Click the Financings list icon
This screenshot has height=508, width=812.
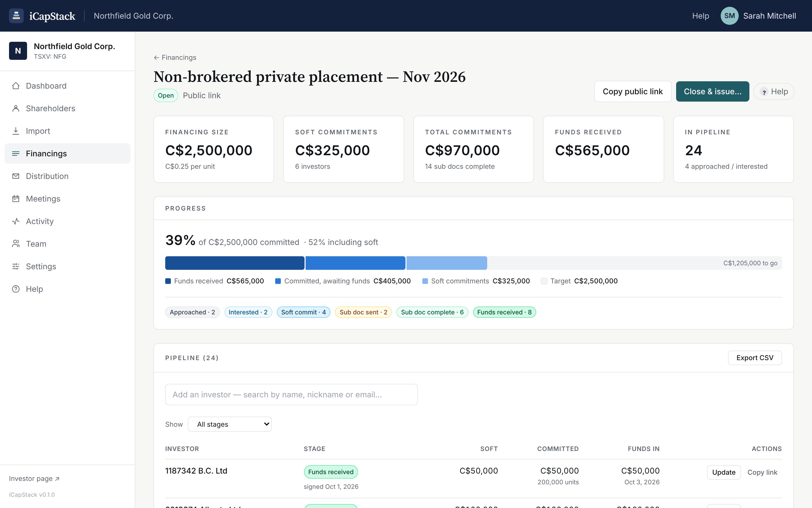point(16,154)
